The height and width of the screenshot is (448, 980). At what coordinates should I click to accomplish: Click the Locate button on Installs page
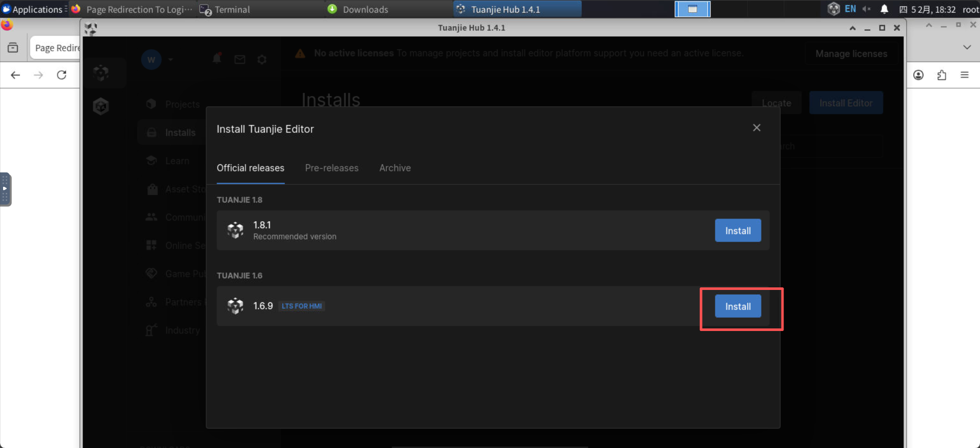coord(776,103)
